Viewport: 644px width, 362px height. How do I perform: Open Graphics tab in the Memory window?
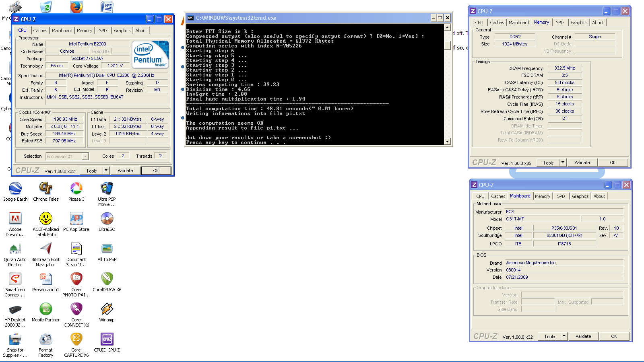pos(579,23)
